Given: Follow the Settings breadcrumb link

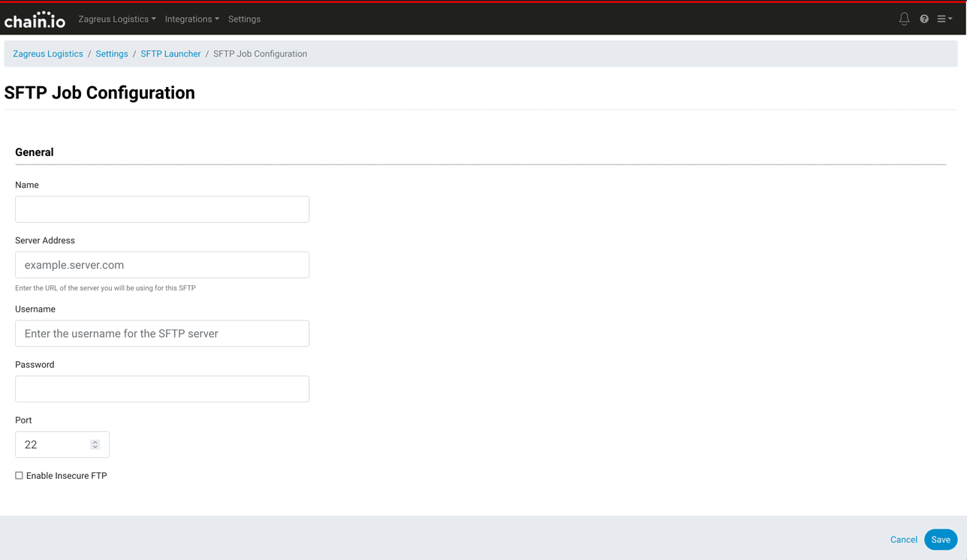Looking at the screenshot, I should pos(112,54).
